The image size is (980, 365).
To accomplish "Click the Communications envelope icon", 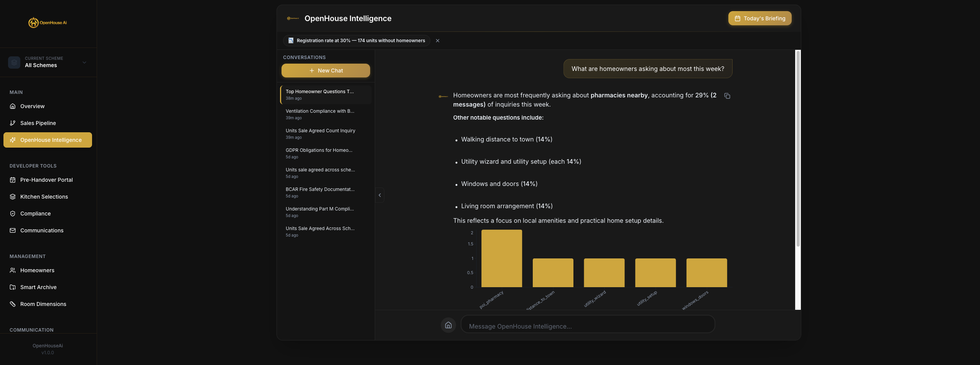I will pos(13,230).
